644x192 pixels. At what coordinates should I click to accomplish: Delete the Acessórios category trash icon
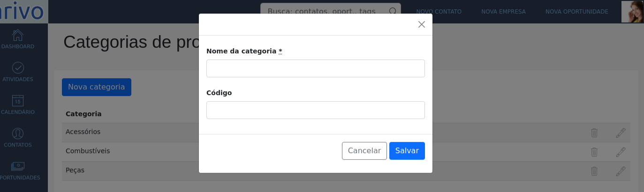point(594,133)
